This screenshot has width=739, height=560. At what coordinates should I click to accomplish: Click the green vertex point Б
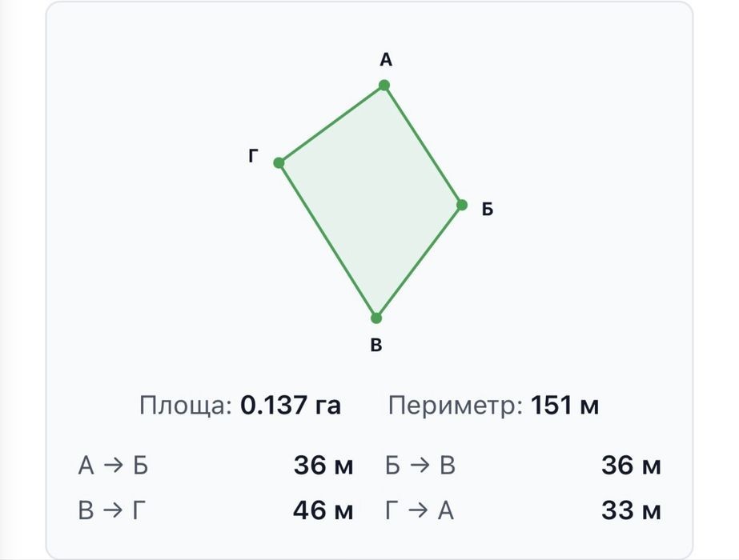pos(462,205)
